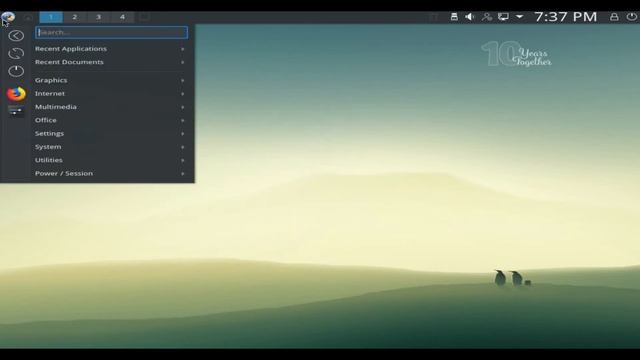The image size is (640, 360).
Task: Click the volume speaker tray icon
Action: point(470,17)
